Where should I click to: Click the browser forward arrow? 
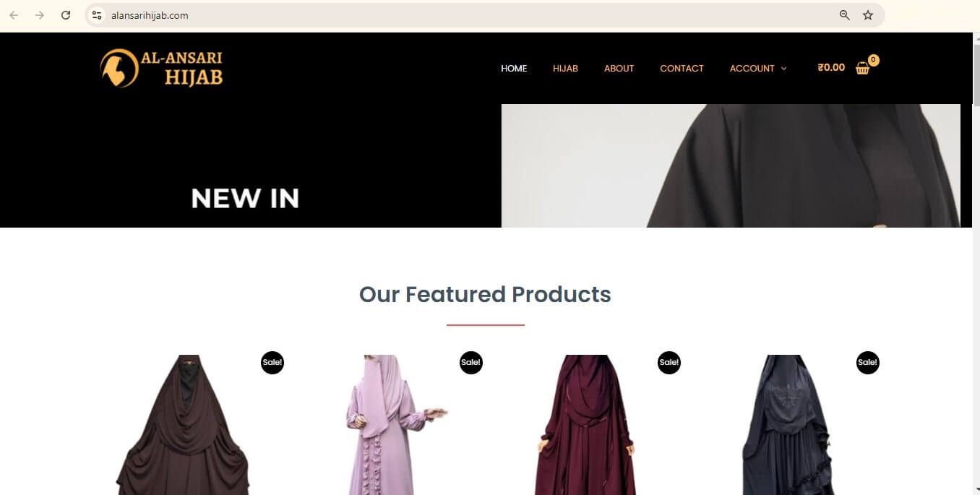coord(40,15)
